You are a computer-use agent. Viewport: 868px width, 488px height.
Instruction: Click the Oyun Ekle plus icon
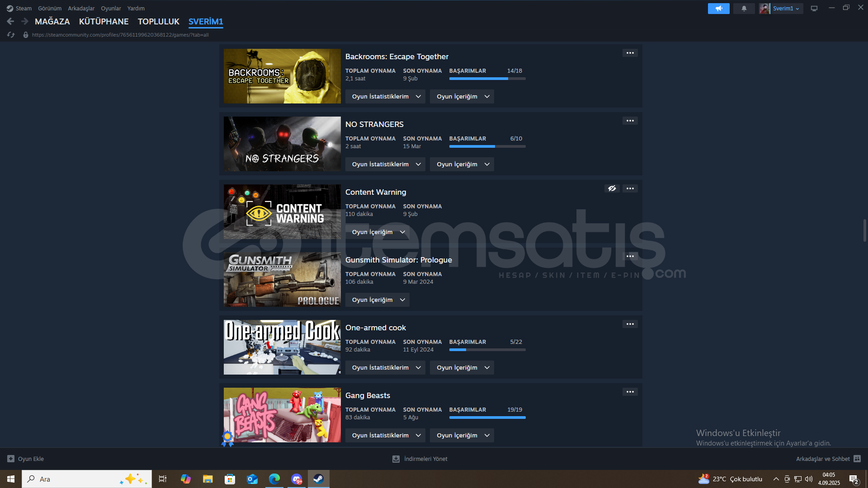[11, 459]
